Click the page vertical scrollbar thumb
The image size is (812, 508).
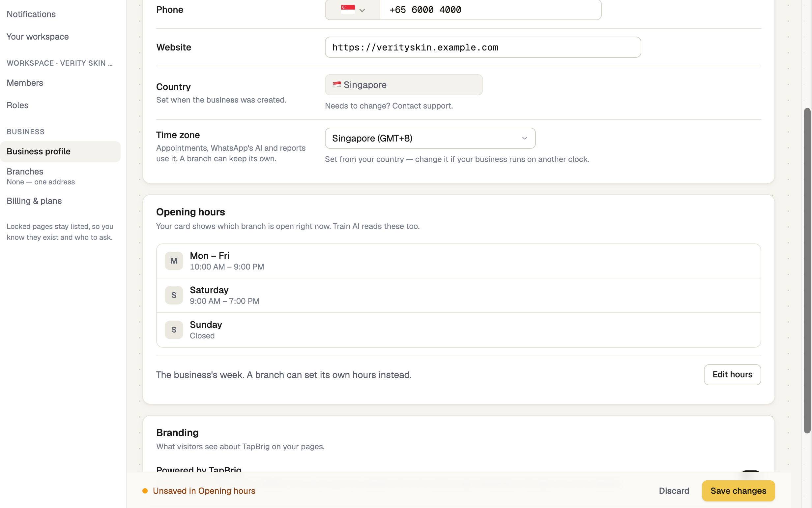point(807,270)
